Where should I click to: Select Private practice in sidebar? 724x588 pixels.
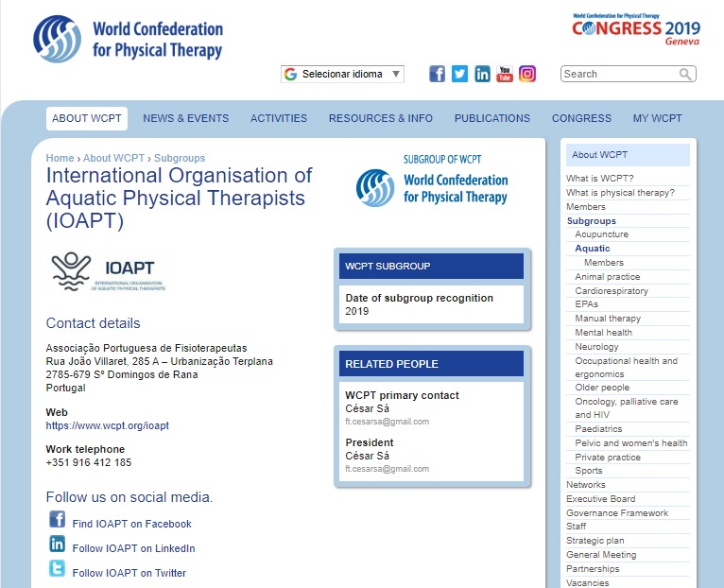[x=608, y=458]
